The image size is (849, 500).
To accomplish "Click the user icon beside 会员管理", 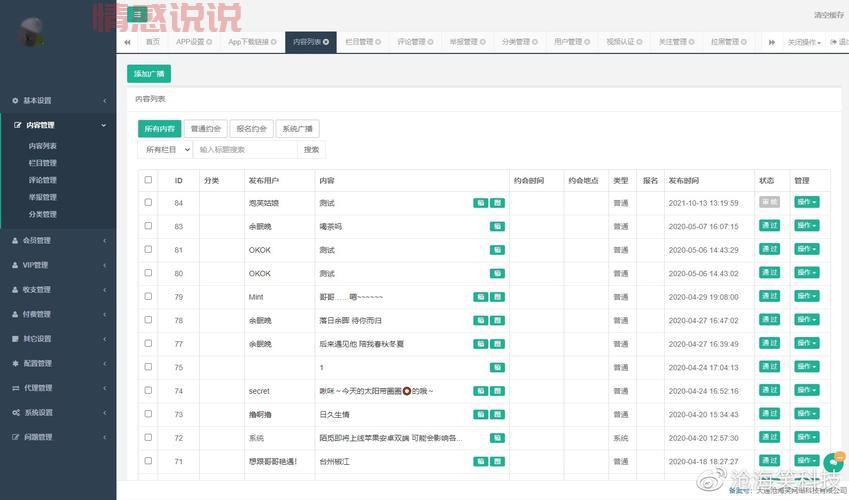I will tap(15, 241).
